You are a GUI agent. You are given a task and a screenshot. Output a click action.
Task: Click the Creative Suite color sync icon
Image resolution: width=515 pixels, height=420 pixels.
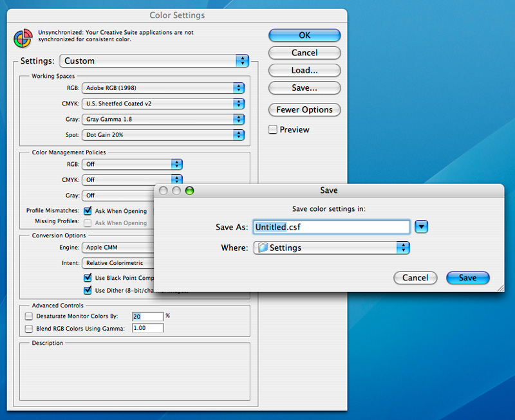pyautogui.click(x=23, y=38)
